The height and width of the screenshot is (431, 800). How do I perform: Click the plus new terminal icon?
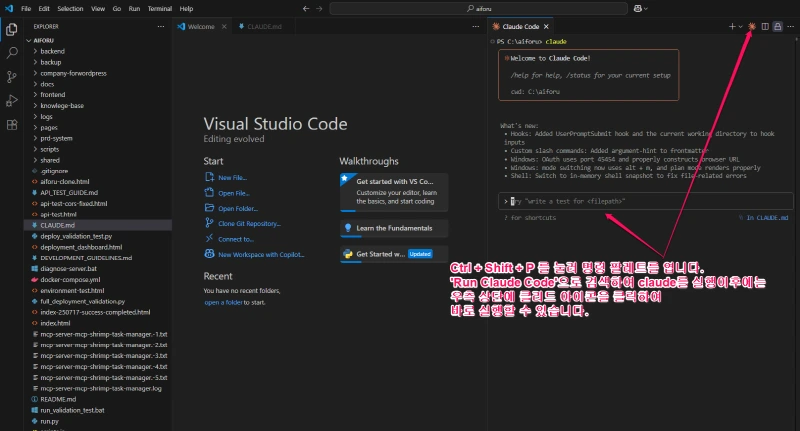(x=732, y=27)
